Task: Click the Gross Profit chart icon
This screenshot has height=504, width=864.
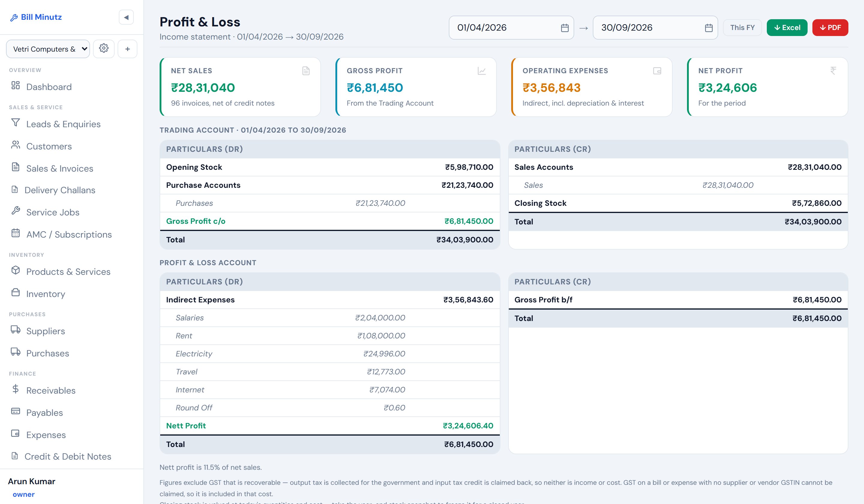Action: tap(482, 71)
